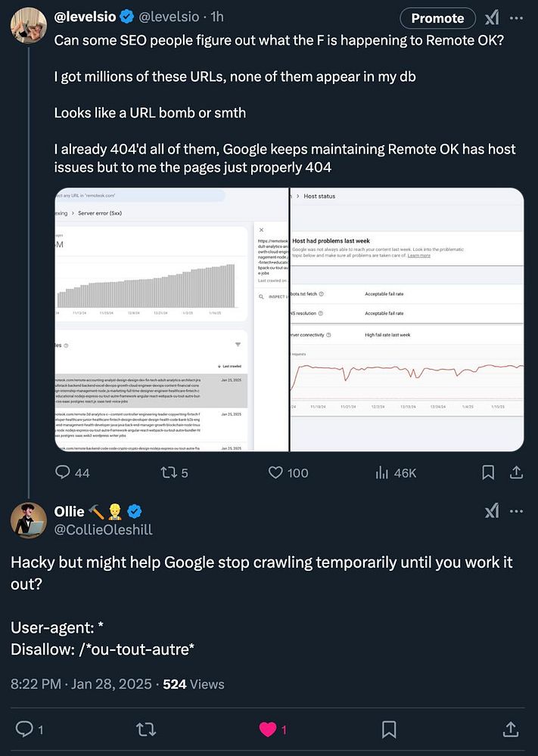Share levelsio's post
The height and width of the screenshot is (756, 538).
tap(517, 472)
